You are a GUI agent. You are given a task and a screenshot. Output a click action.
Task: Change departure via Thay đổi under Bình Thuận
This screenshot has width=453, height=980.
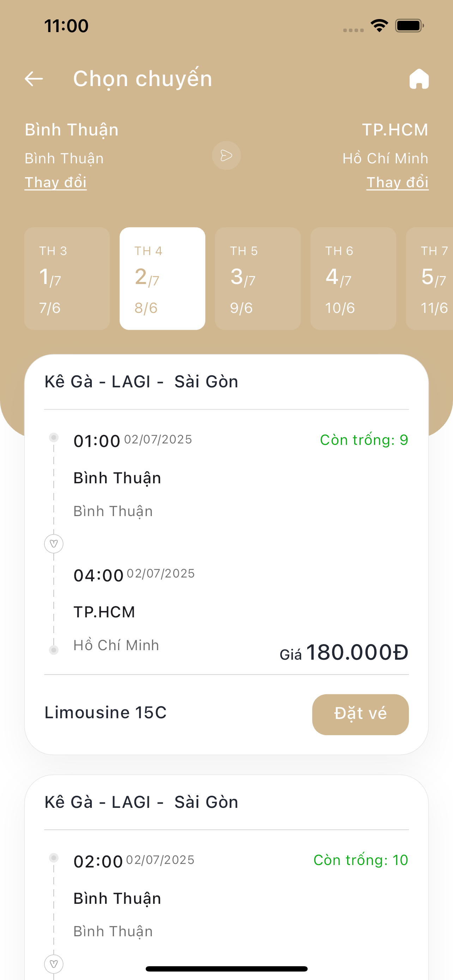55,183
